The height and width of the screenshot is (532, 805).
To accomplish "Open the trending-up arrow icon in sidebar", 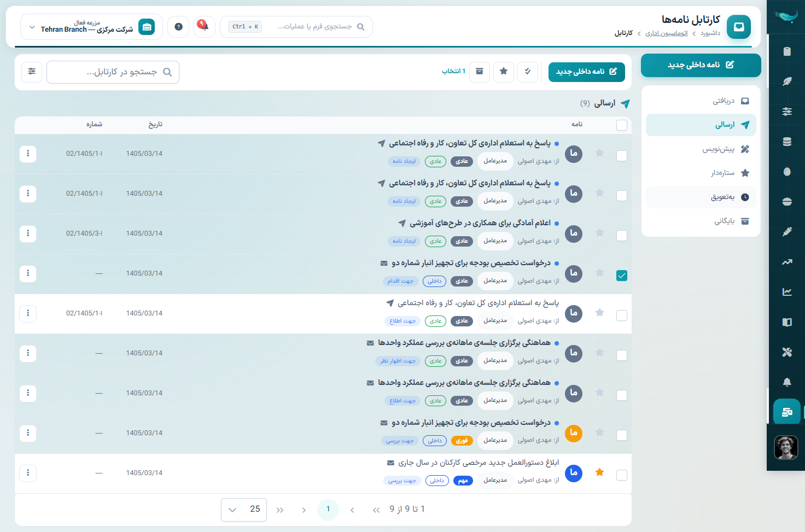I will (787, 262).
